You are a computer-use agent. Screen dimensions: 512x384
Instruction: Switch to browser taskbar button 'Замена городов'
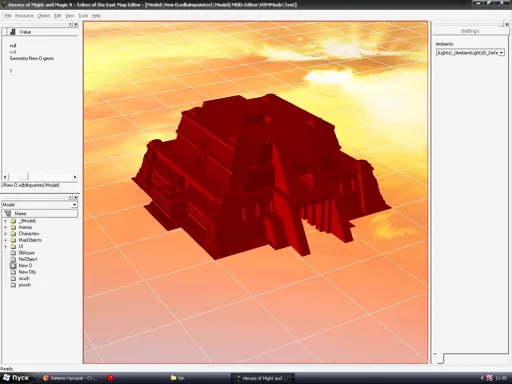click(70, 378)
